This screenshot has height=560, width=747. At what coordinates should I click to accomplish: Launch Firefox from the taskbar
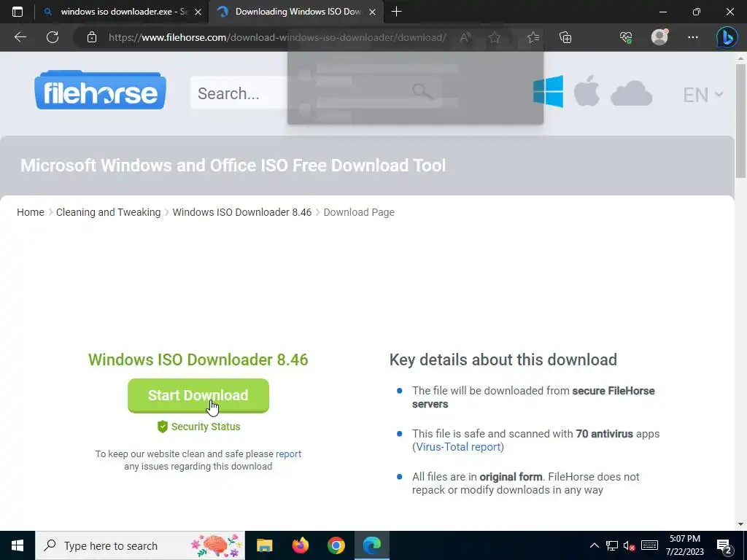point(300,545)
